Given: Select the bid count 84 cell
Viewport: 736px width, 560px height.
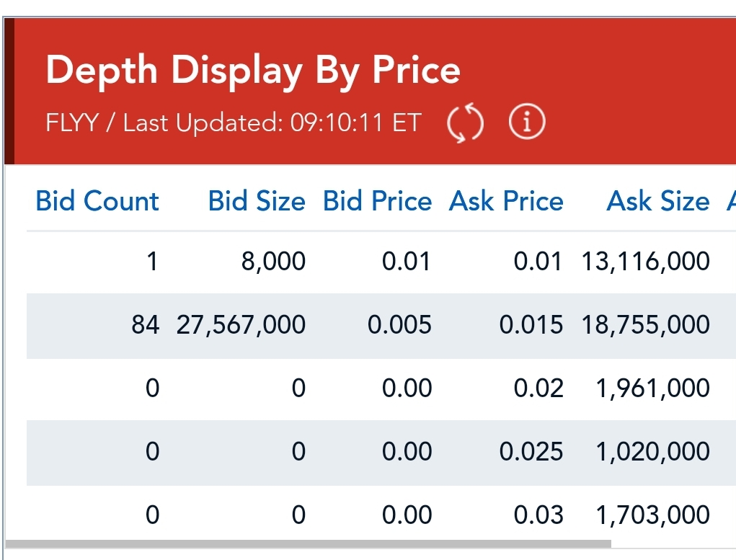Looking at the screenshot, I should [x=145, y=325].
